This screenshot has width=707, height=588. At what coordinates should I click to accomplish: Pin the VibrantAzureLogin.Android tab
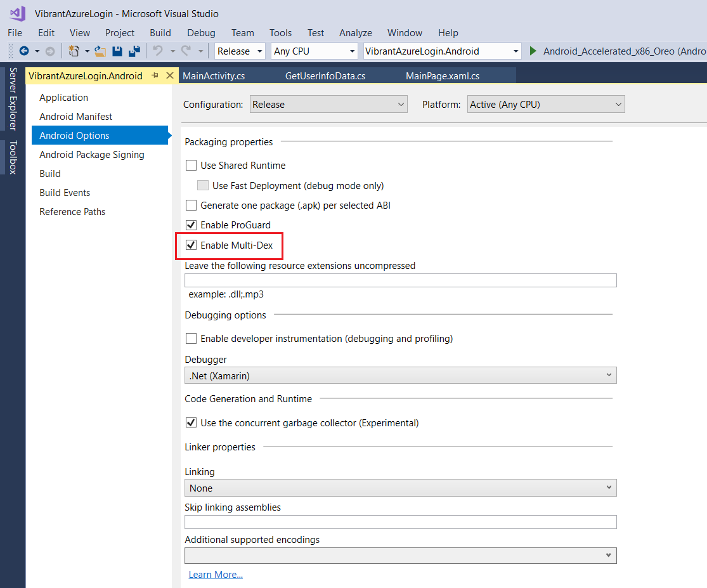click(x=155, y=75)
